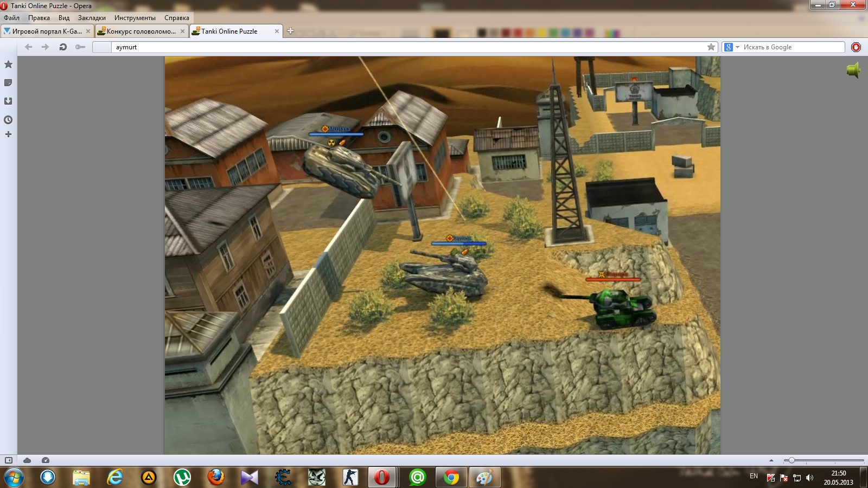The height and width of the screenshot is (488, 868).
Task: Close the Tanki Online Puzzle tab
Action: point(277,31)
